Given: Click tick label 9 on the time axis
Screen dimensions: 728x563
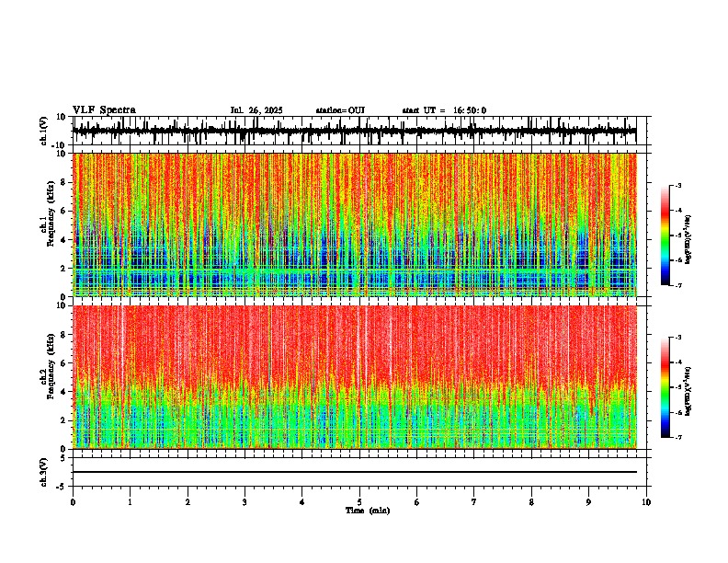Looking at the screenshot, I should [x=588, y=502].
